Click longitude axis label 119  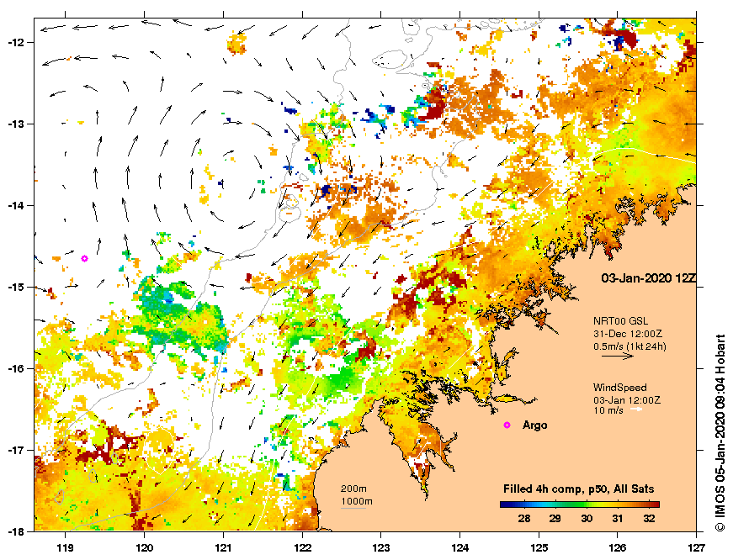[65, 548]
